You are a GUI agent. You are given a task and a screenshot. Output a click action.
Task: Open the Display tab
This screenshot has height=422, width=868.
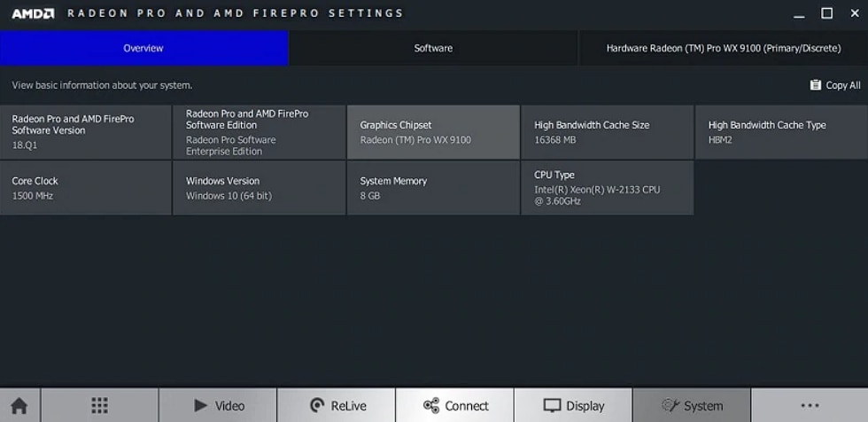click(573, 405)
